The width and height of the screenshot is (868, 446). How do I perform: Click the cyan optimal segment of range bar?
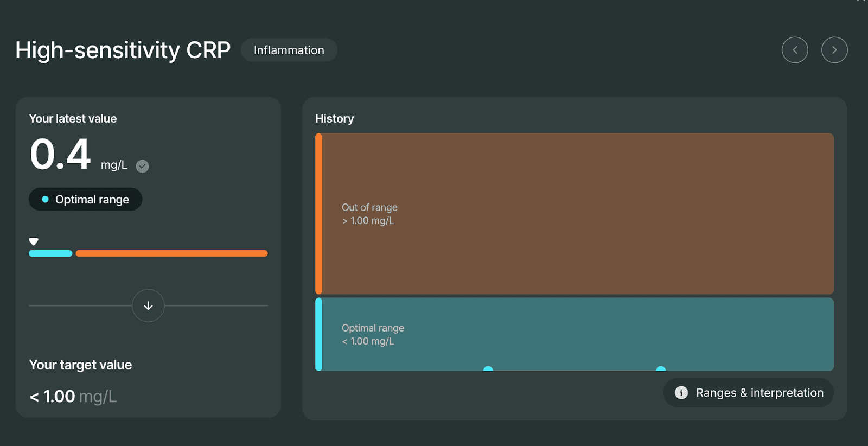coord(50,253)
